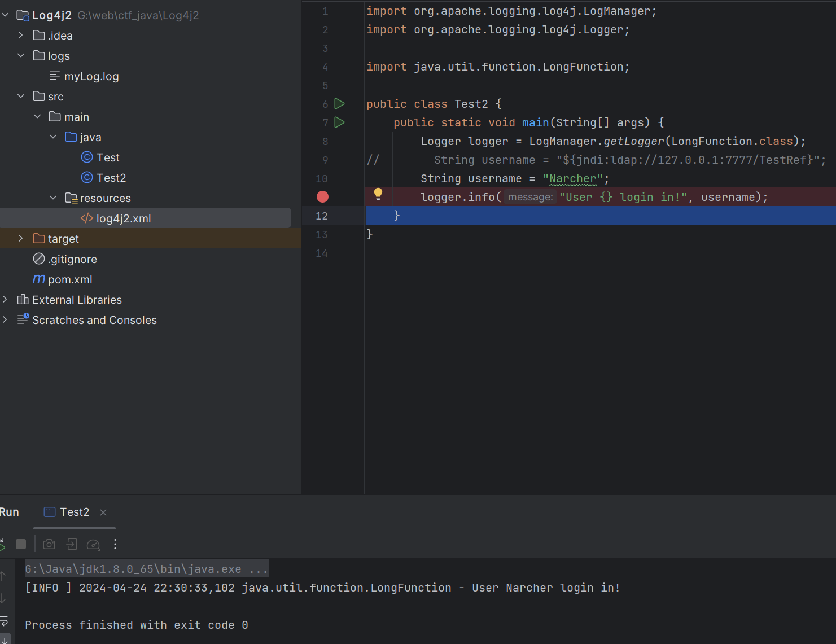Collapse the Log4j2 project root node
Screen dimensions: 836x644
click(5, 15)
